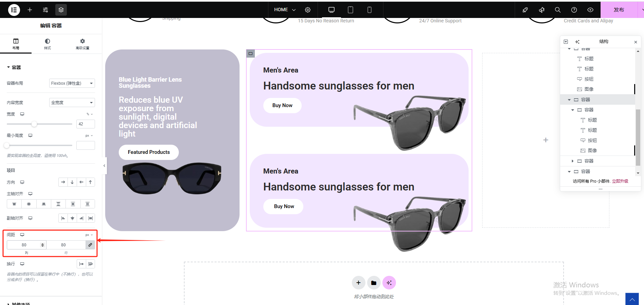Click the 立即升级 upgrade link
This screenshot has height=305, width=644.
[620, 181]
